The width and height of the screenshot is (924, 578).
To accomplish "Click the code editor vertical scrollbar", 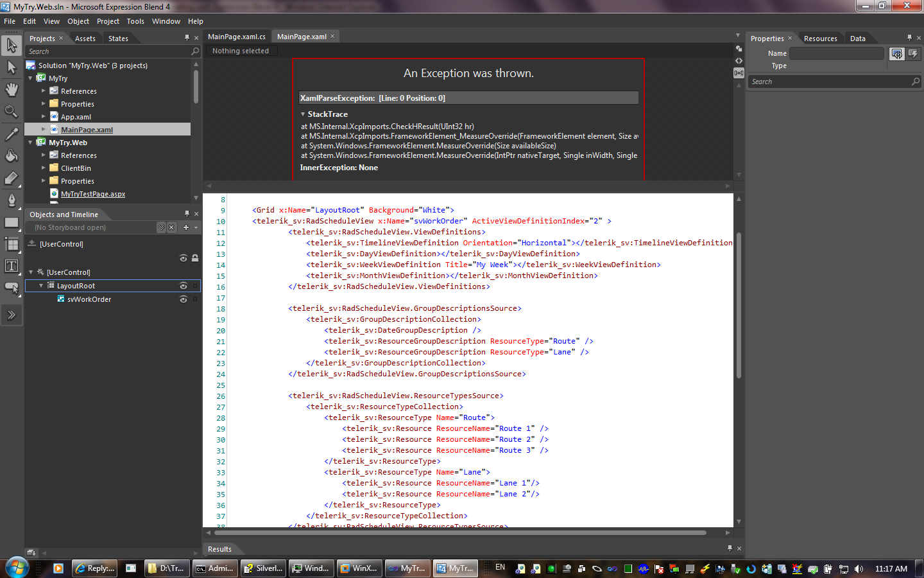I will 739,306.
